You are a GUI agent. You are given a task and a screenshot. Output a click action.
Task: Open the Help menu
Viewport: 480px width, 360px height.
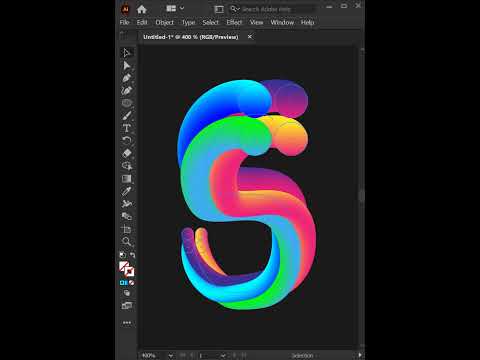pyautogui.click(x=307, y=22)
